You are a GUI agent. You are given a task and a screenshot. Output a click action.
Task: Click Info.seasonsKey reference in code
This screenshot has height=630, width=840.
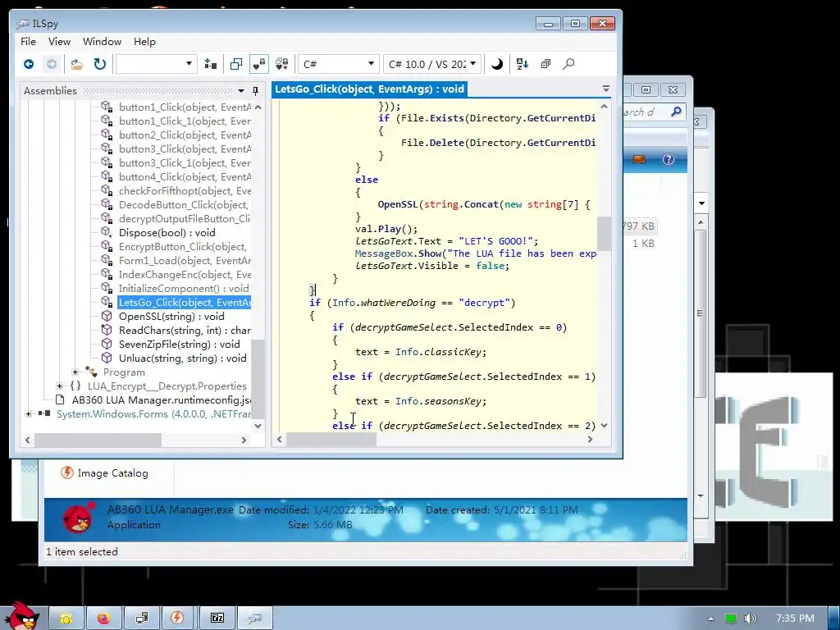(x=441, y=401)
